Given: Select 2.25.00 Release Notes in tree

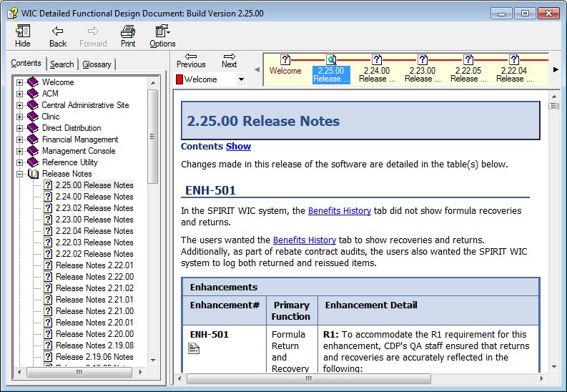Looking at the screenshot, I should click(94, 185).
